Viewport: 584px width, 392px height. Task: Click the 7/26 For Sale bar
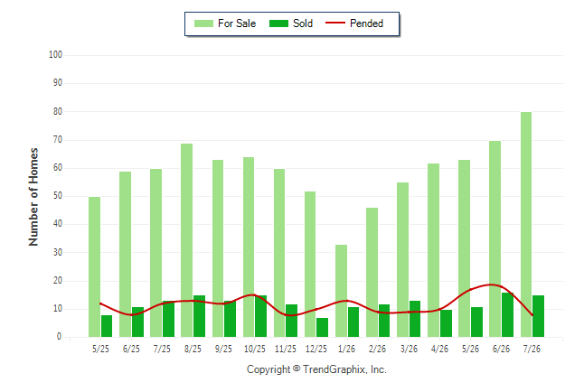[526, 225]
